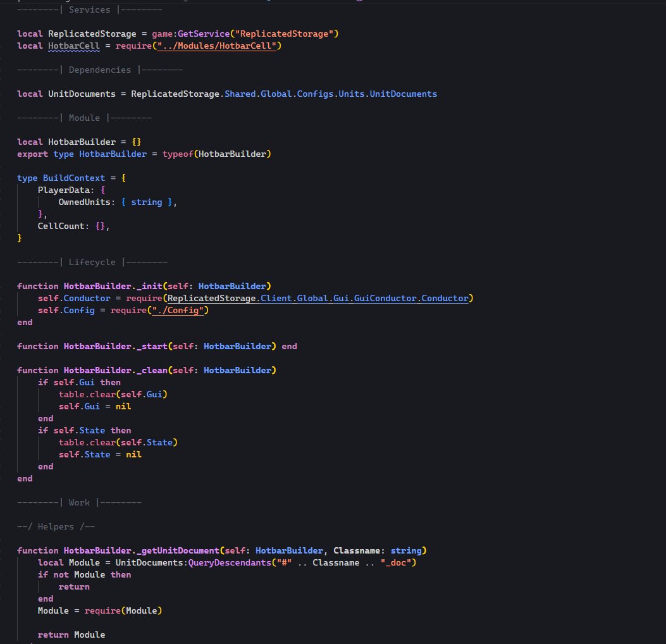Viewport: 666px width, 644px height.
Task: Click Configs in the UnitDocuments path
Action: point(315,94)
